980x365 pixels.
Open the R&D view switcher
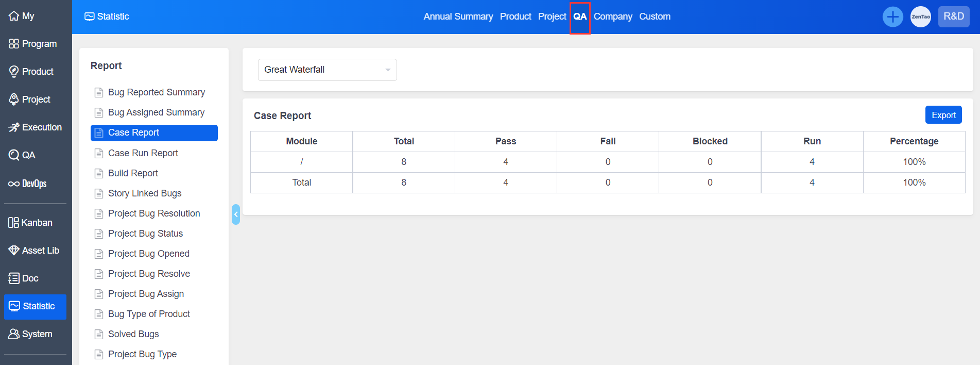[953, 16]
